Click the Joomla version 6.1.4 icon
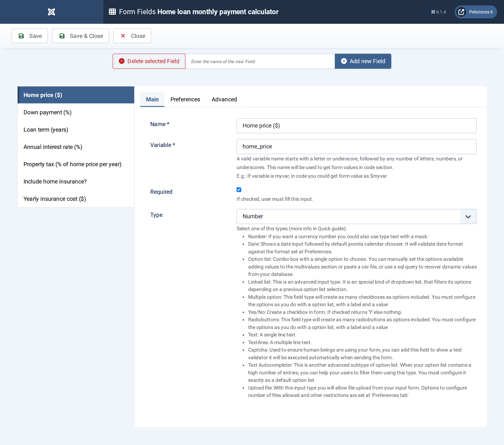 click(x=433, y=12)
